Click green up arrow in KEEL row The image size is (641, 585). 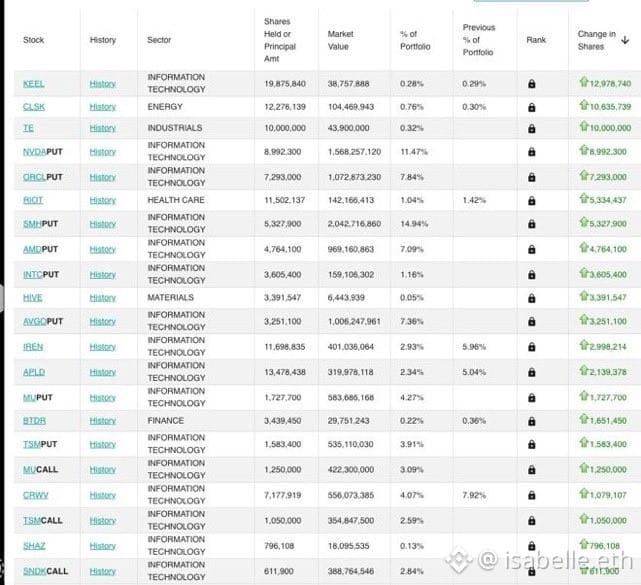pyautogui.click(x=584, y=82)
